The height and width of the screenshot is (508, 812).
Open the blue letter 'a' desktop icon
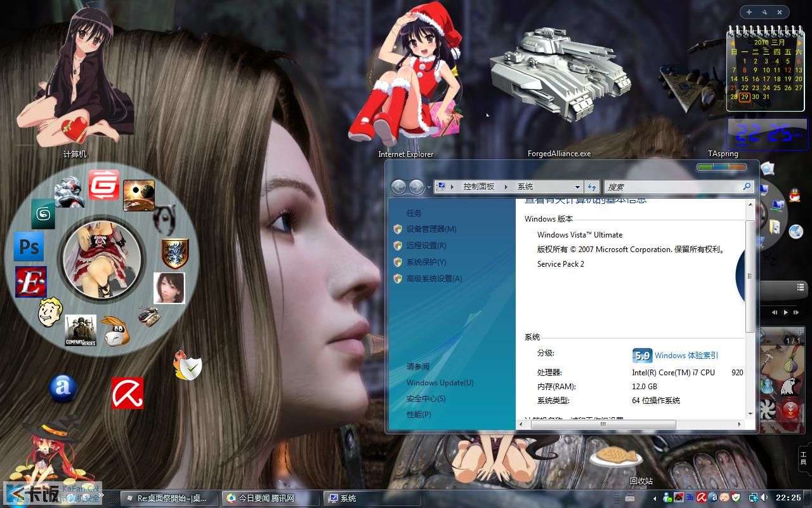[63, 388]
